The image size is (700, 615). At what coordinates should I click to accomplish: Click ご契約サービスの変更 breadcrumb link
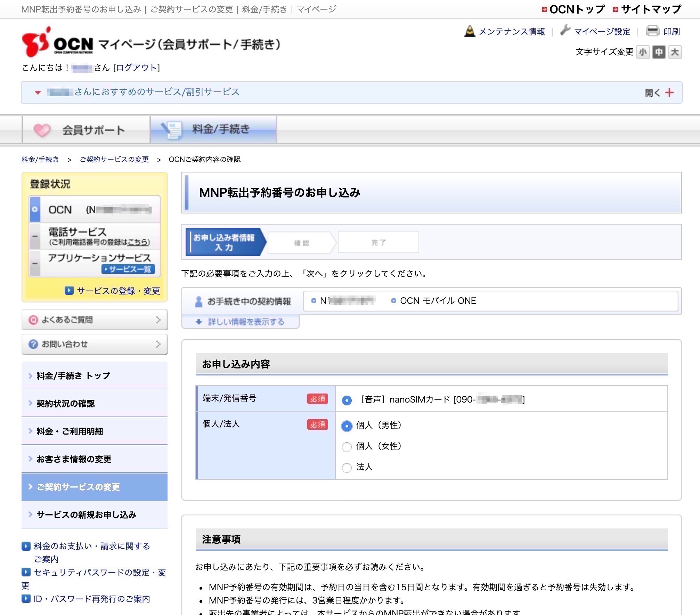tap(114, 160)
